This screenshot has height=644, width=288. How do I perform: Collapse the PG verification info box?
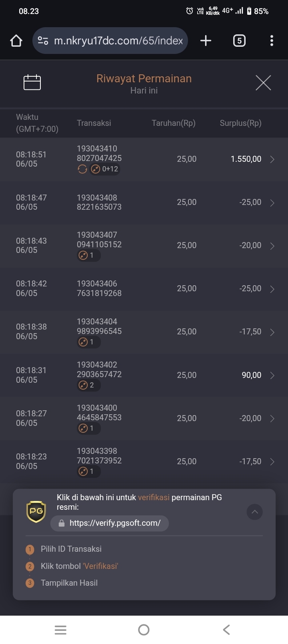pyautogui.click(x=255, y=512)
